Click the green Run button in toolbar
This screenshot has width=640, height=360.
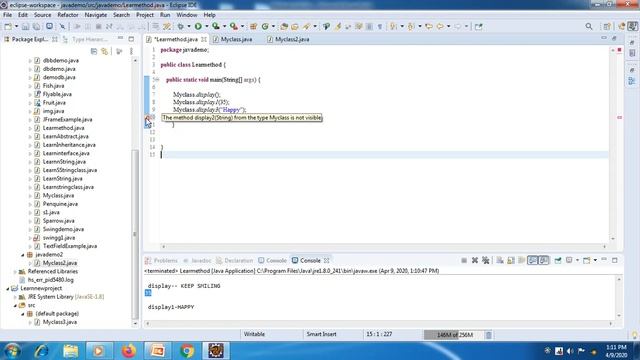pos(198,26)
